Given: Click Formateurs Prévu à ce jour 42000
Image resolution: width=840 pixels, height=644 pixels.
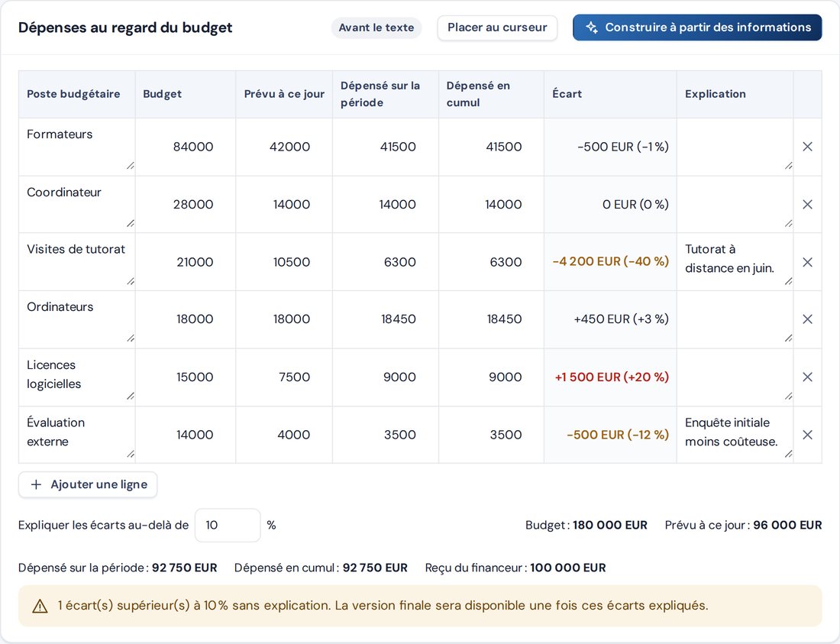Looking at the screenshot, I should pyautogui.click(x=284, y=147).
